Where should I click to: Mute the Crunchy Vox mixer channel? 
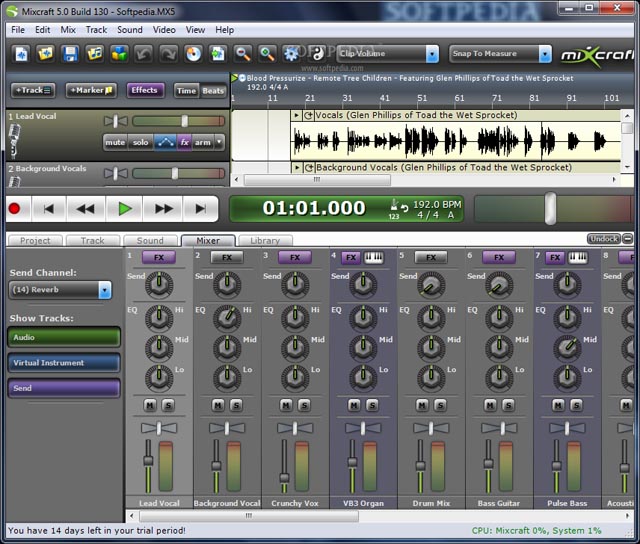click(x=286, y=405)
